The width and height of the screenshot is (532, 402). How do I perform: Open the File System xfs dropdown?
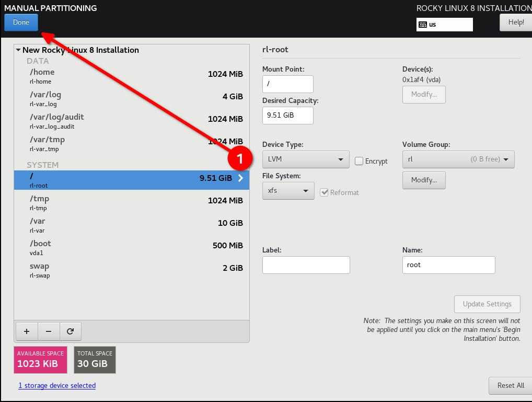click(x=288, y=191)
